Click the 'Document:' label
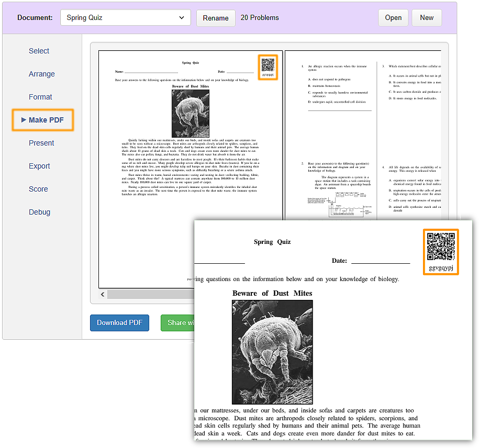 coord(35,18)
